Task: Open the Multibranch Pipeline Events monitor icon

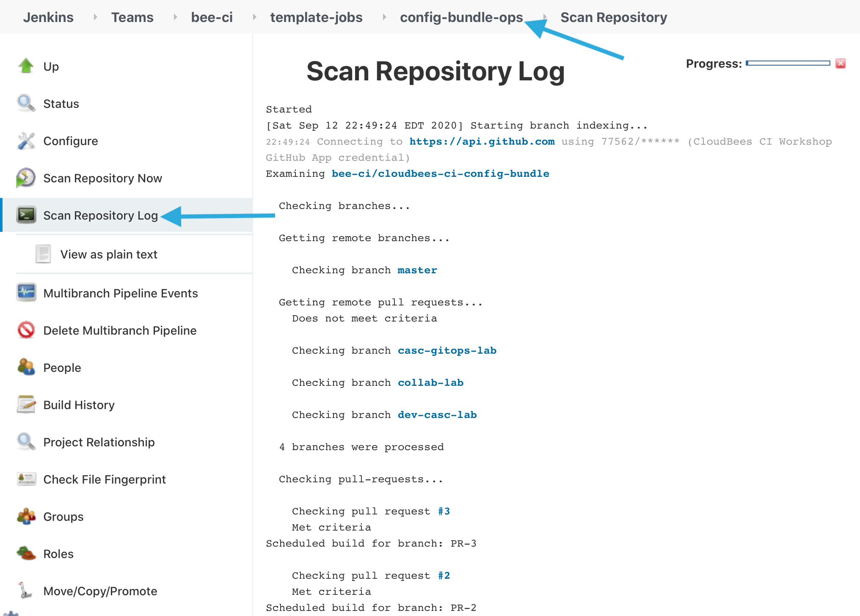Action: tap(26, 293)
